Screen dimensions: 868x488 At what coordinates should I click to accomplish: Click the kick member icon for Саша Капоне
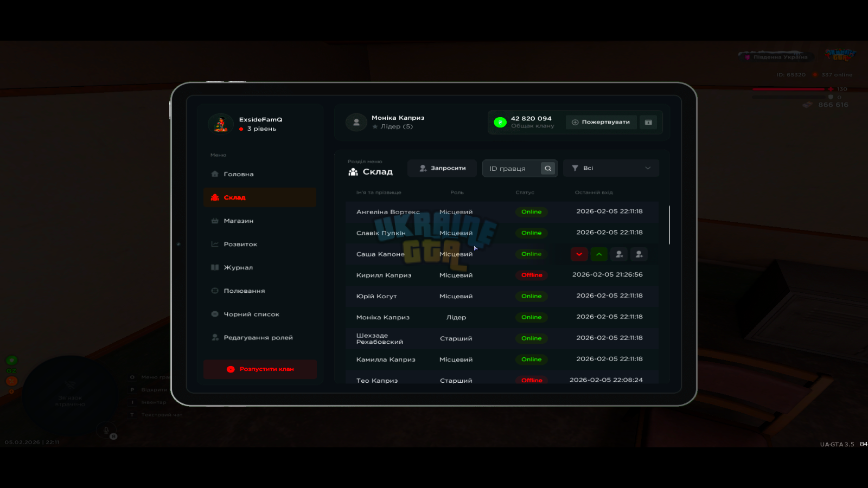click(619, 254)
